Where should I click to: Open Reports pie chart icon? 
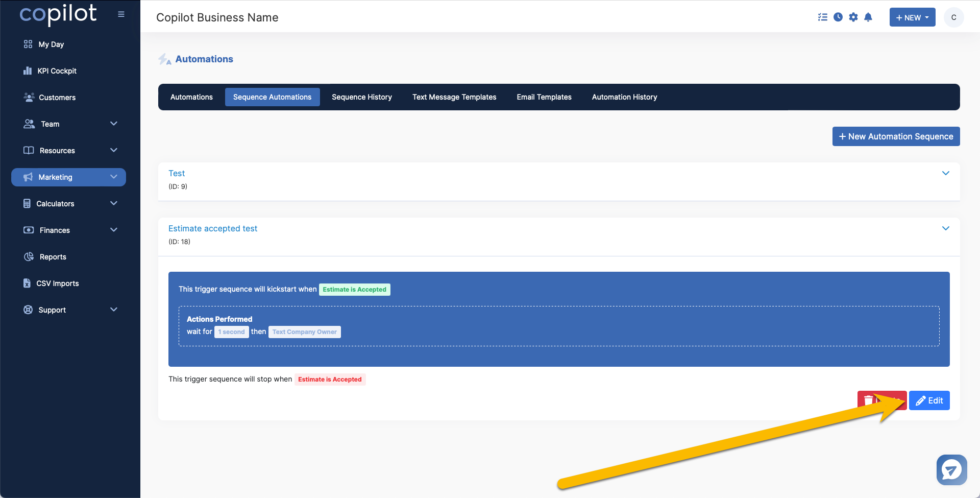coord(29,256)
